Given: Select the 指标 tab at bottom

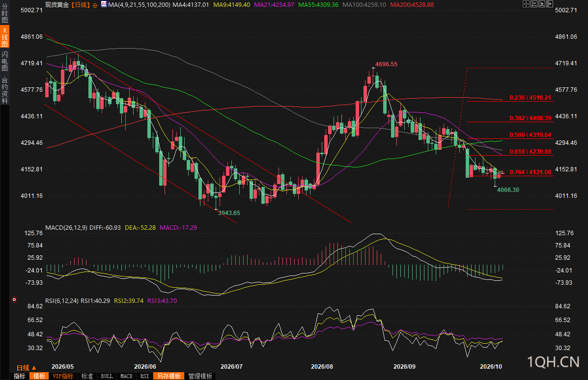Looking at the screenshot, I should [20, 376].
